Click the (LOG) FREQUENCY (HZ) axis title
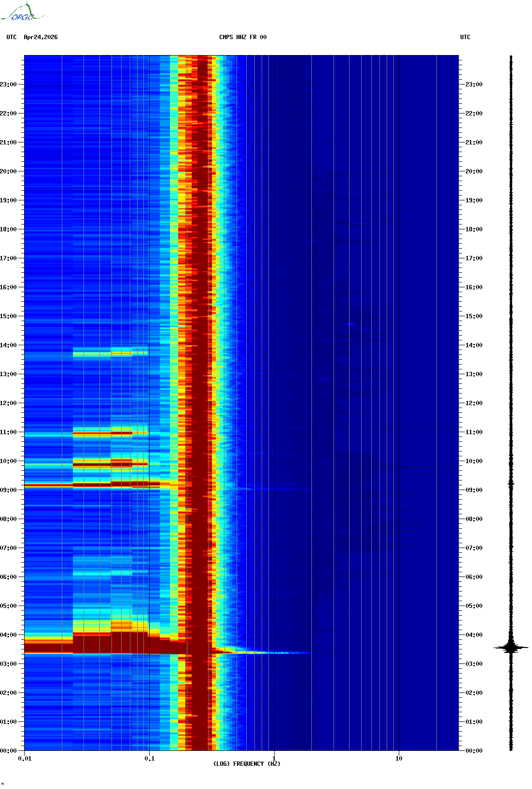 click(x=247, y=764)
